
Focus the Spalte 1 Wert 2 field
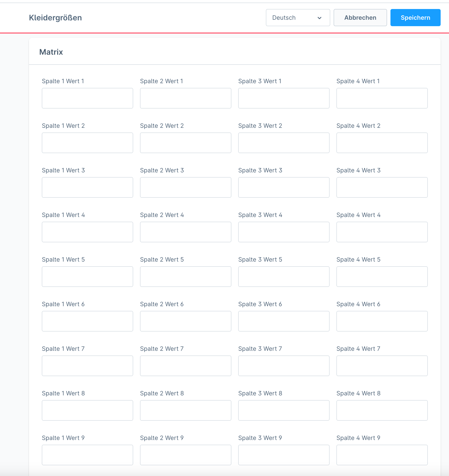coord(87,143)
